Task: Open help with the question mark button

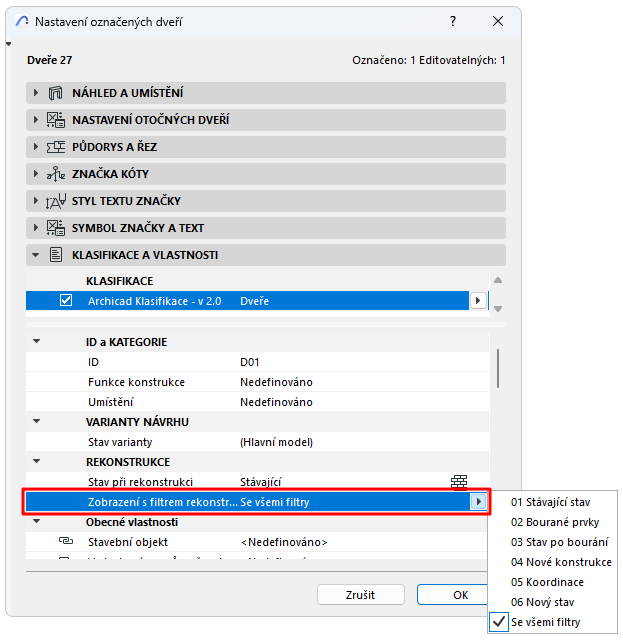Action: pyautogui.click(x=453, y=21)
